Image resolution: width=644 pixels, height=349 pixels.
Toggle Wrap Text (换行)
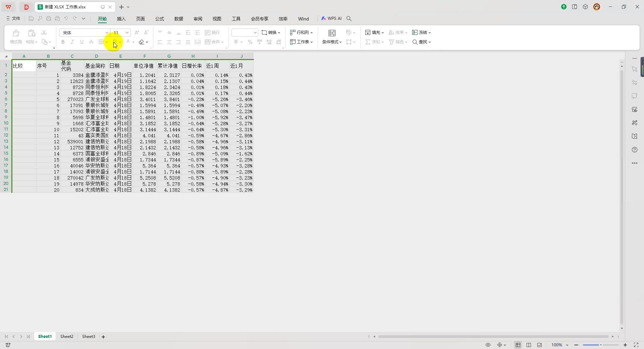[212, 33]
